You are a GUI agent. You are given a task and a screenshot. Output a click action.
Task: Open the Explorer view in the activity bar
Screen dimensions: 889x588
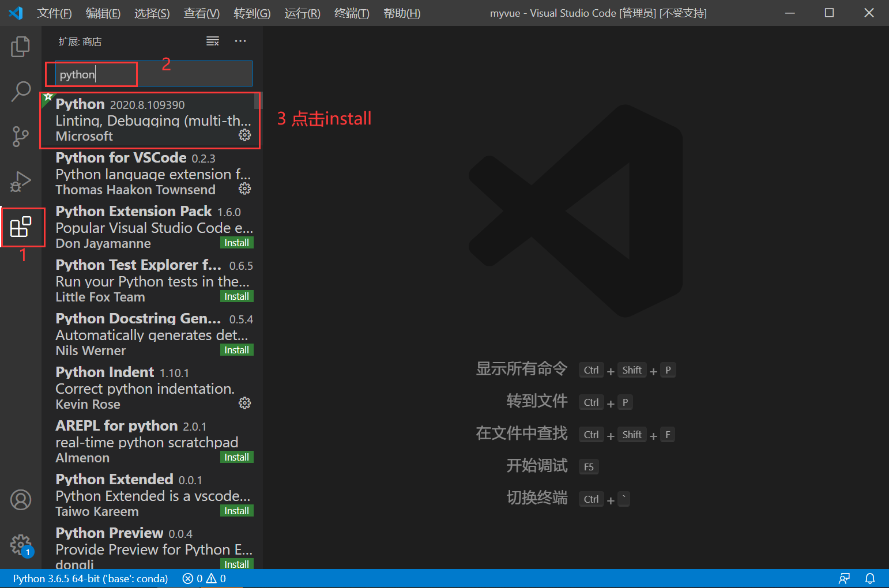coord(21,47)
